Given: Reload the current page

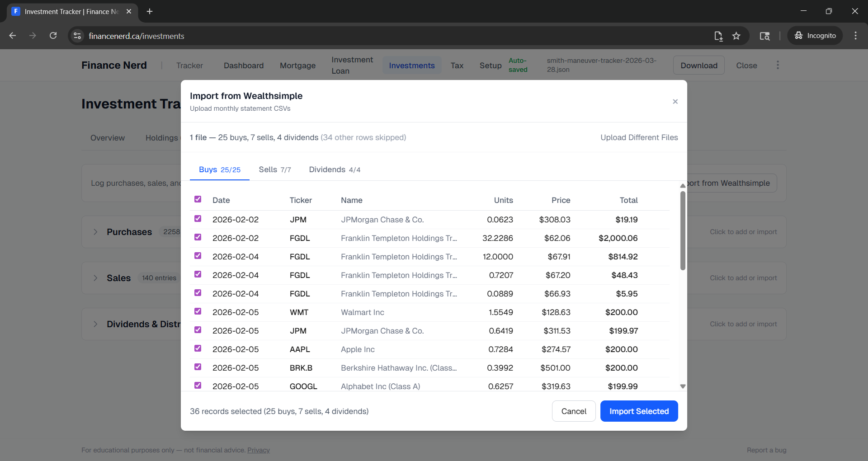Looking at the screenshot, I should [x=53, y=36].
